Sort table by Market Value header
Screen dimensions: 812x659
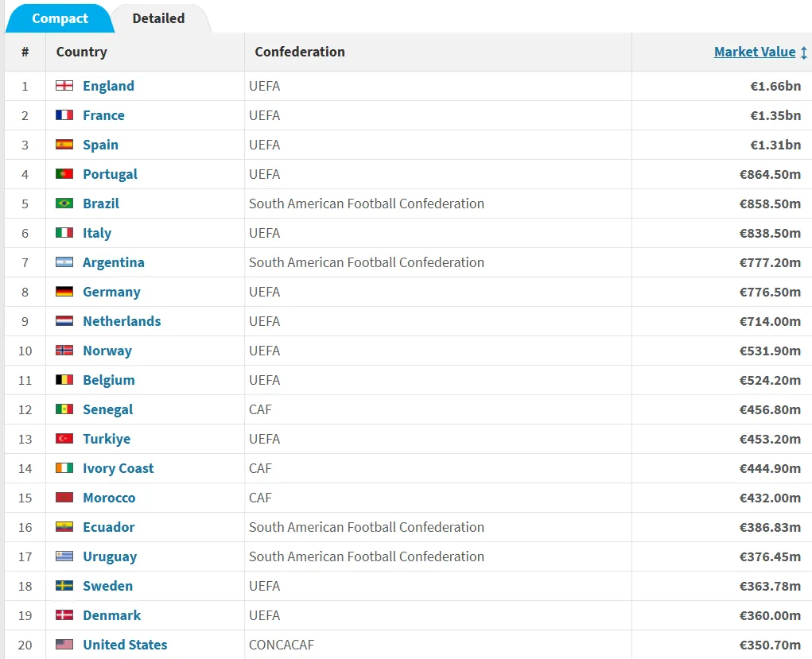pos(754,52)
